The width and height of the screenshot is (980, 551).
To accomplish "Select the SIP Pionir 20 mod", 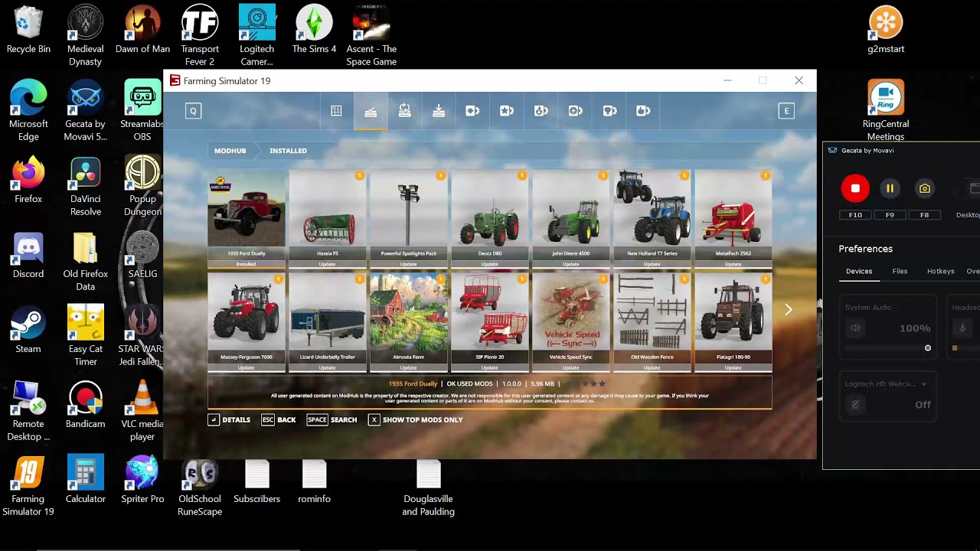I will (x=490, y=322).
